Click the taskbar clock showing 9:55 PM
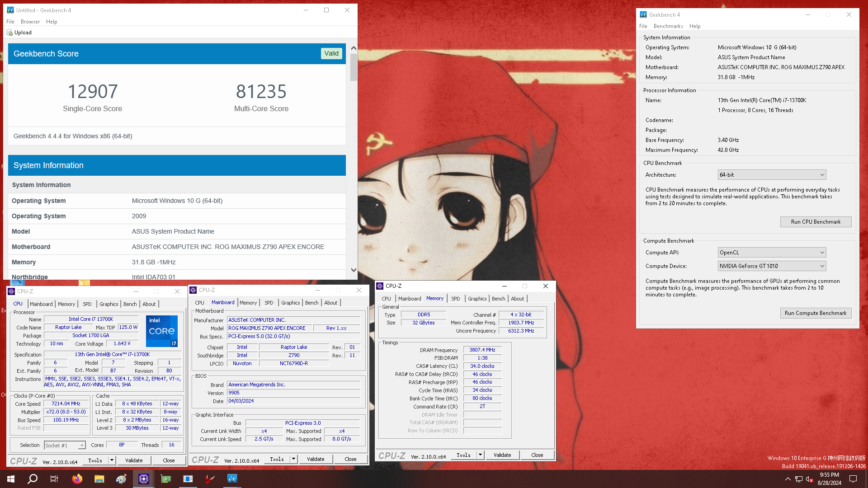The height and width of the screenshot is (488, 868). pos(830,479)
